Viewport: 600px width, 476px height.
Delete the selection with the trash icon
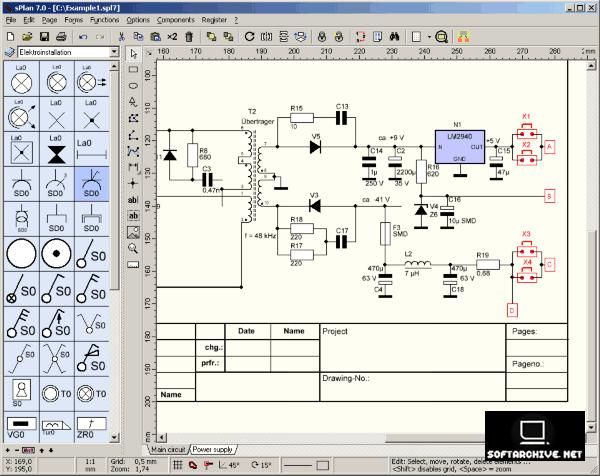click(x=189, y=37)
